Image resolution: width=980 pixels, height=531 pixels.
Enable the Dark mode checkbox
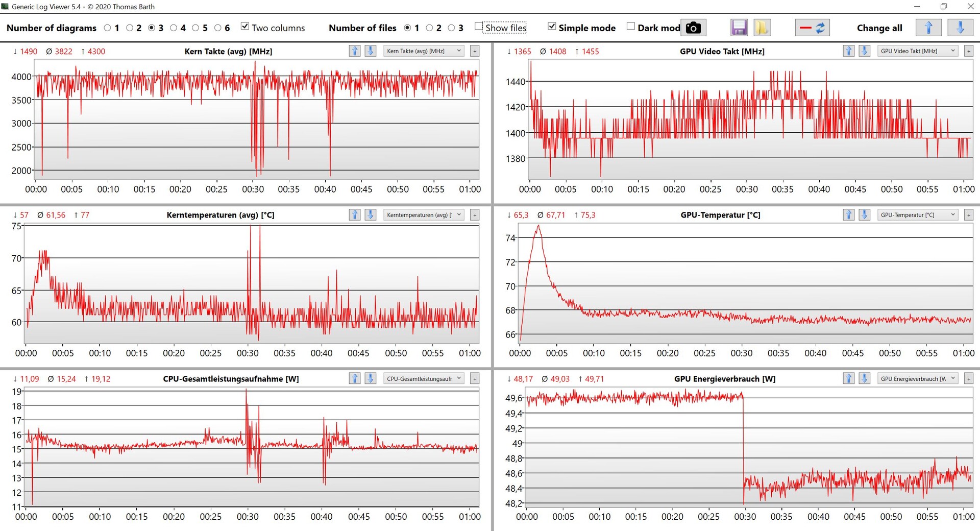(631, 27)
